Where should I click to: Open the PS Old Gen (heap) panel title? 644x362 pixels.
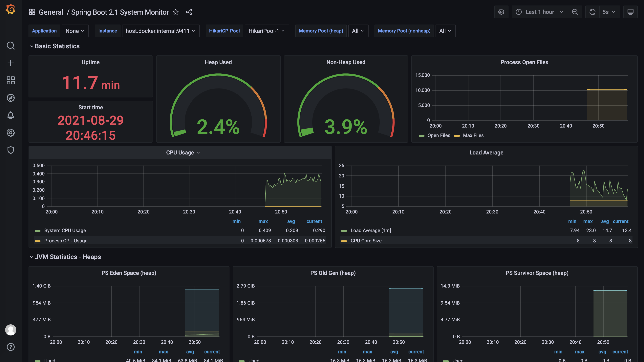pos(333,273)
